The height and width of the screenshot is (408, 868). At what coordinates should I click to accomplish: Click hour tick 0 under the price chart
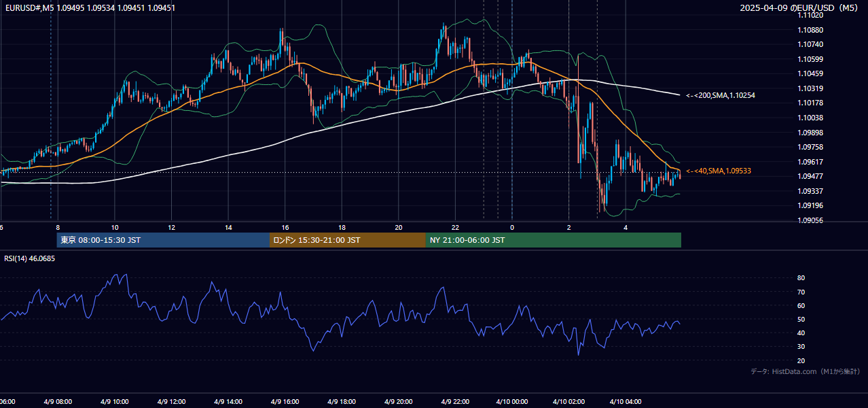[511, 228]
